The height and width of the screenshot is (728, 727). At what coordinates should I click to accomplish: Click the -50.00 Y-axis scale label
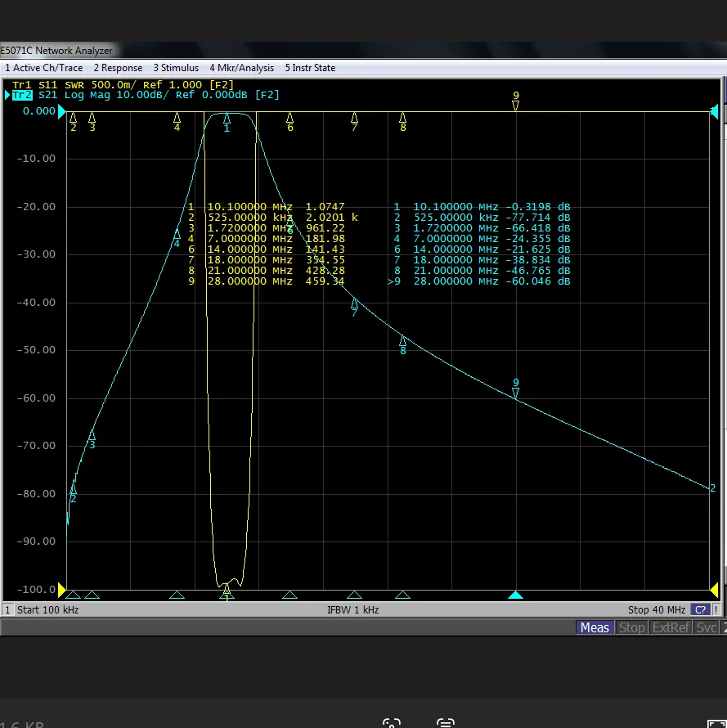tap(36, 350)
